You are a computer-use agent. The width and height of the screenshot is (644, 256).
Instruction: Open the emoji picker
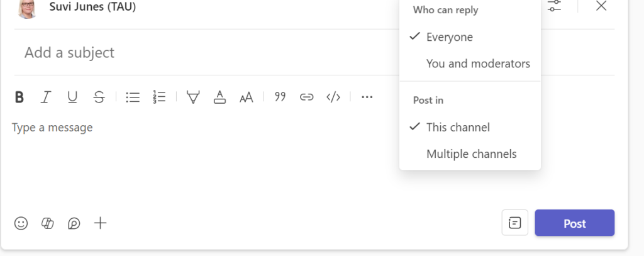[21, 223]
